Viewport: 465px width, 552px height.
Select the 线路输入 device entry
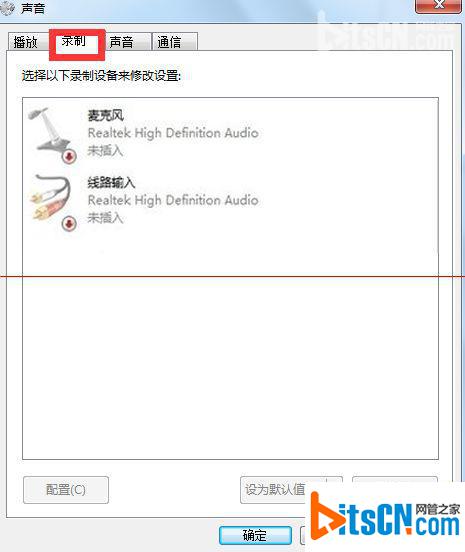tap(230, 201)
